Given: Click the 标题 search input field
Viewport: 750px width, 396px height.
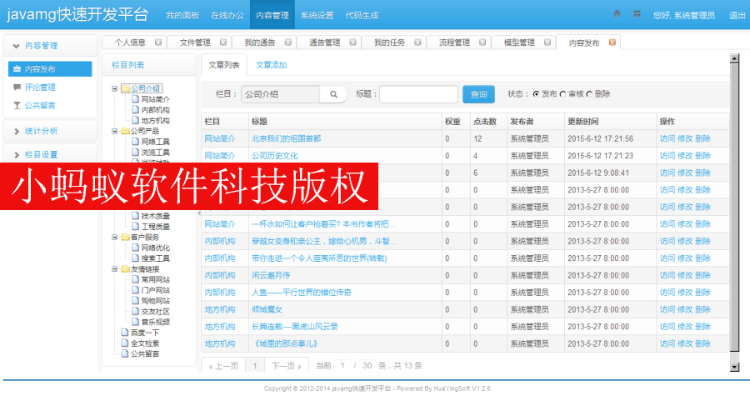Looking at the screenshot, I should (419, 94).
